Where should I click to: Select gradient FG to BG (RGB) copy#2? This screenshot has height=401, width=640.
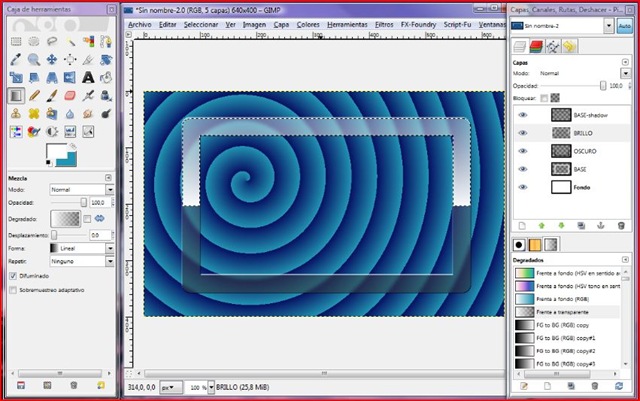[565, 351]
